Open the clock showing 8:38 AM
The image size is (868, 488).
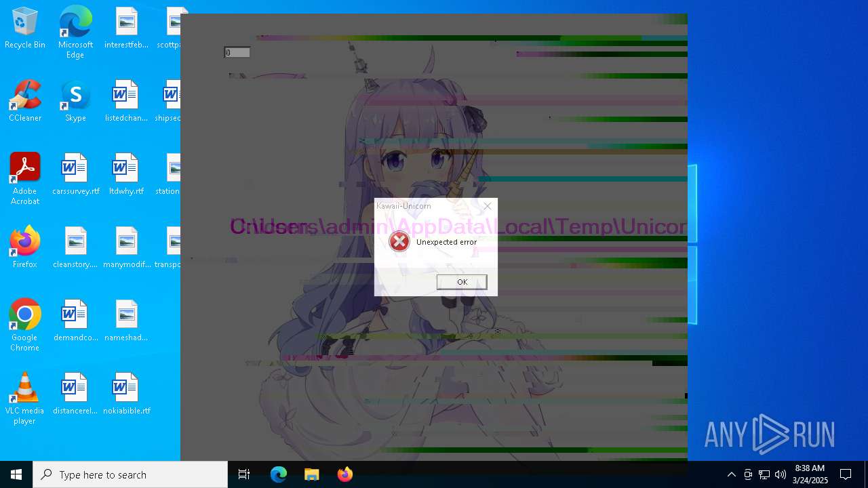click(810, 474)
